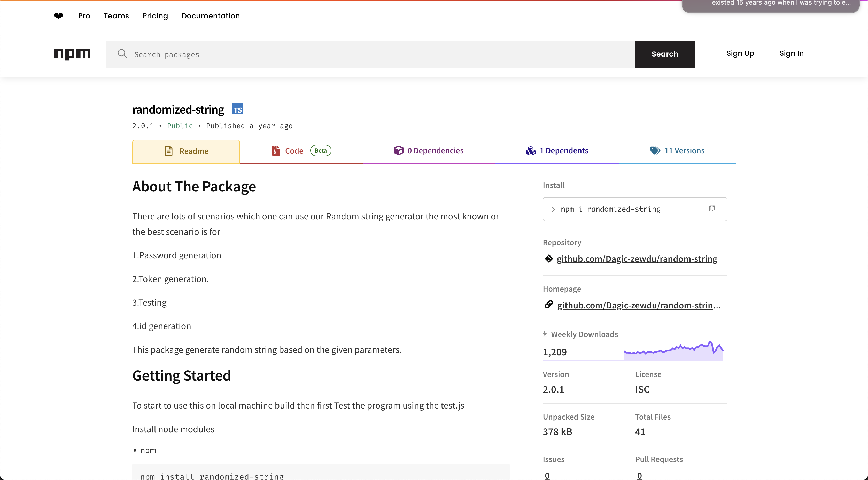Switch to the Code tab
The height and width of the screenshot is (480, 868).
(301, 151)
